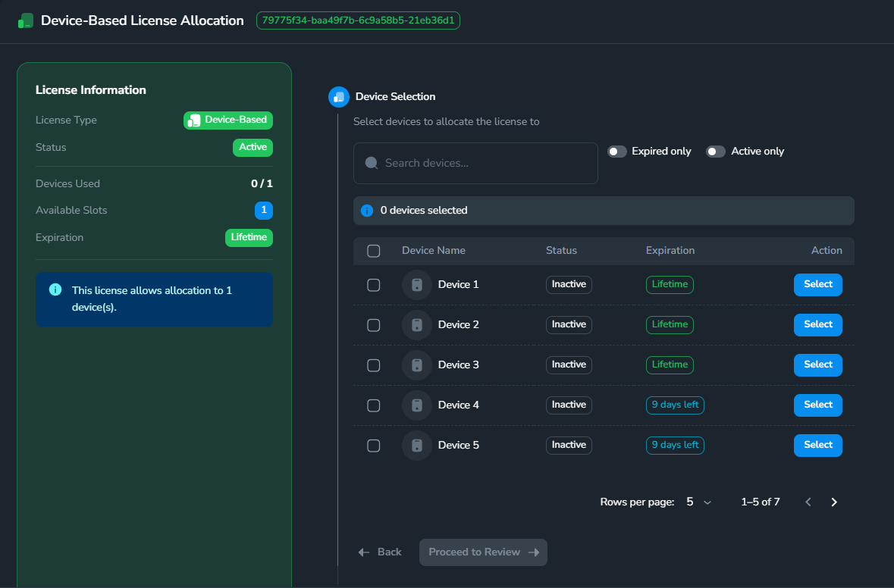Image resolution: width=894 pixels, height=588 pixels.
Task: Click Device 1 phone icon
Action: coord(417,285)
